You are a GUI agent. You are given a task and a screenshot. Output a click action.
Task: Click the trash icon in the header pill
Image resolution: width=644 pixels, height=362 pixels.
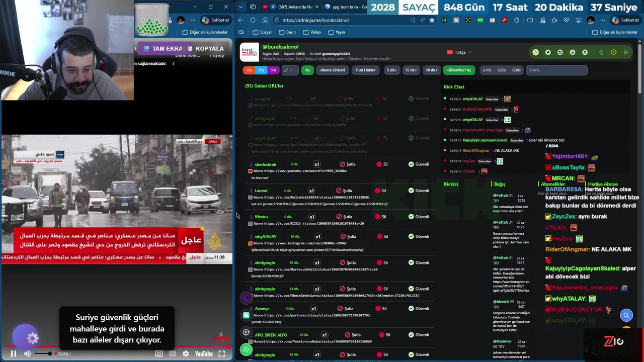tap(601, 52)
